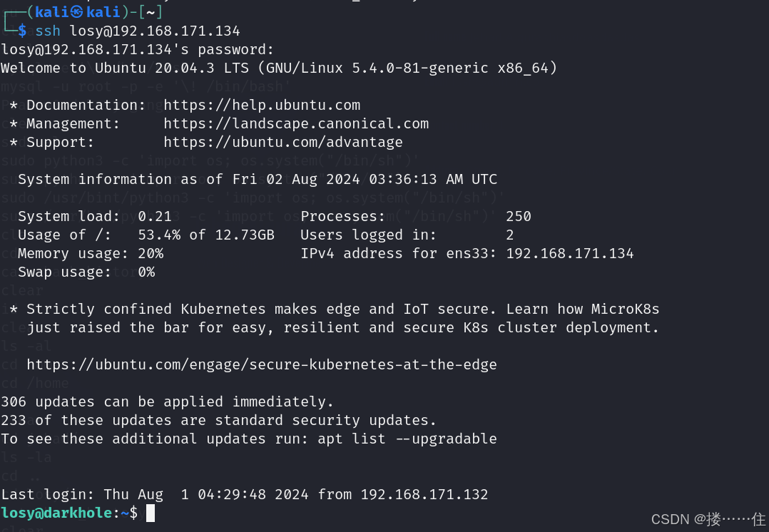Click the 306 updates can be applied line

click(x=167, y=401)
